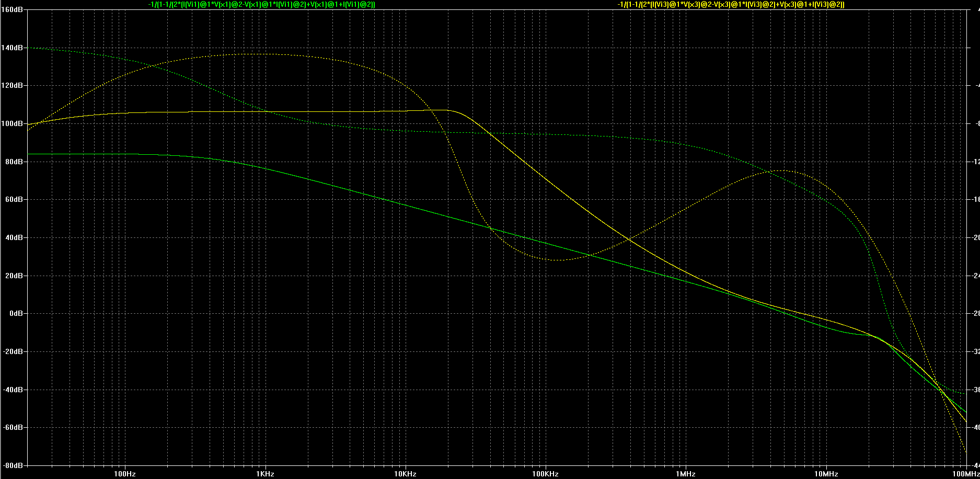Image resolution: width=980 pixels, height=479 pixels.
Task: Click the 10KHz frequency axis label
Action: (405, 474)
